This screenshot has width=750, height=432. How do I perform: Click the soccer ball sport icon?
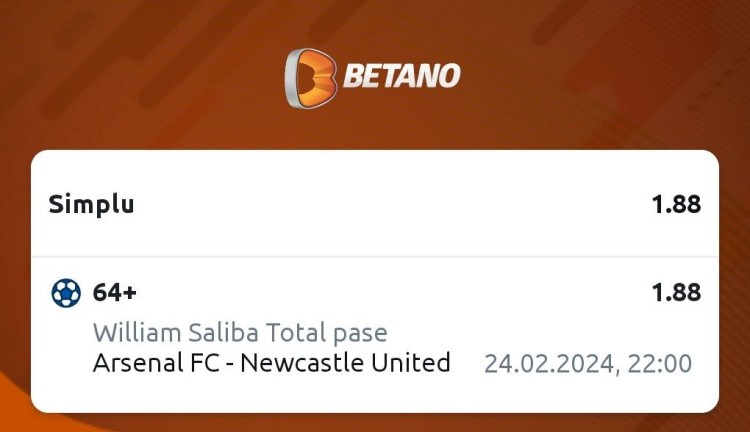[66, 293]
